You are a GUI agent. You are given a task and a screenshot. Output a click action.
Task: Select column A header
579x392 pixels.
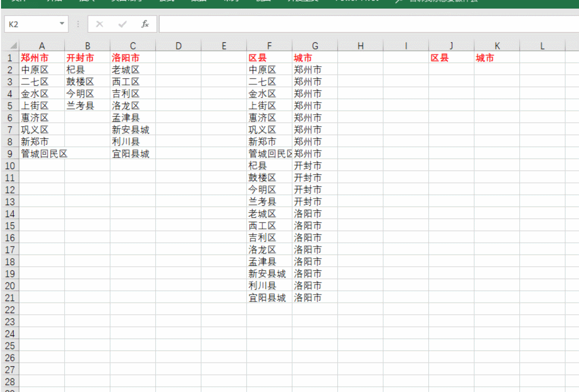[x=42, y=46]
